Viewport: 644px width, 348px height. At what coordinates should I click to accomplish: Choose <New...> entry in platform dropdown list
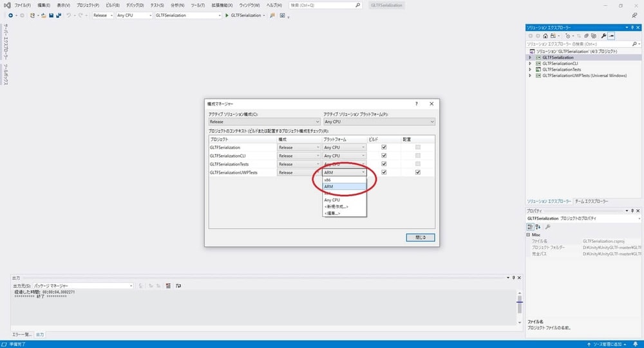tap(344, 206)
